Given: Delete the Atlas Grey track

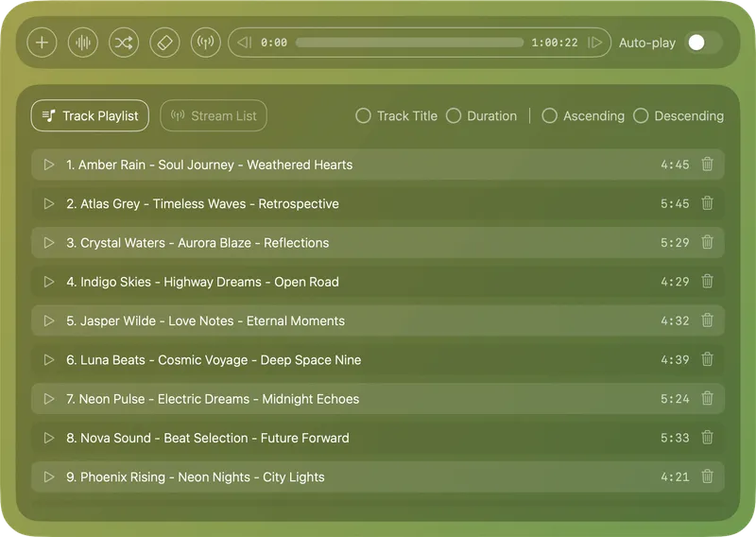Looking at the screenshot, I should point(707,203).
